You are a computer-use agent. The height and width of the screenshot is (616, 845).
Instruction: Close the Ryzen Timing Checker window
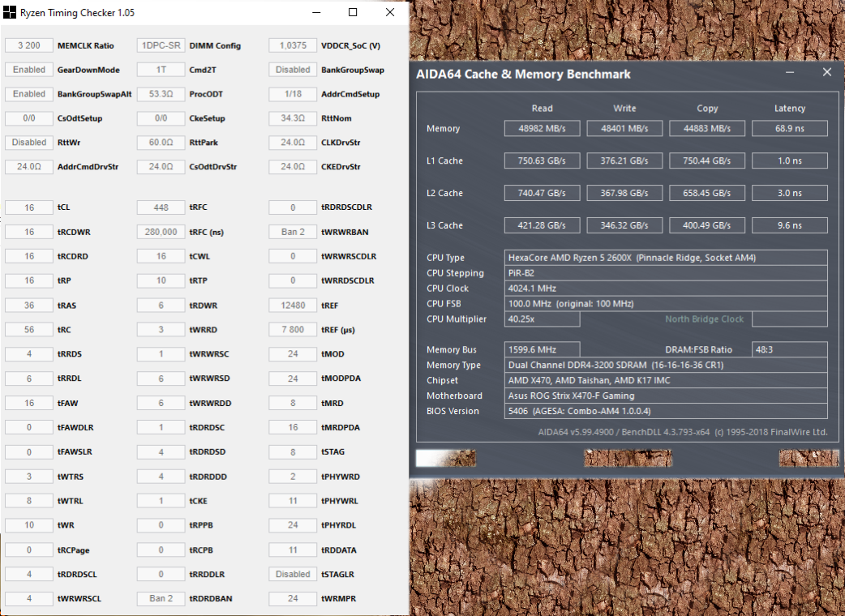(390, 12)
